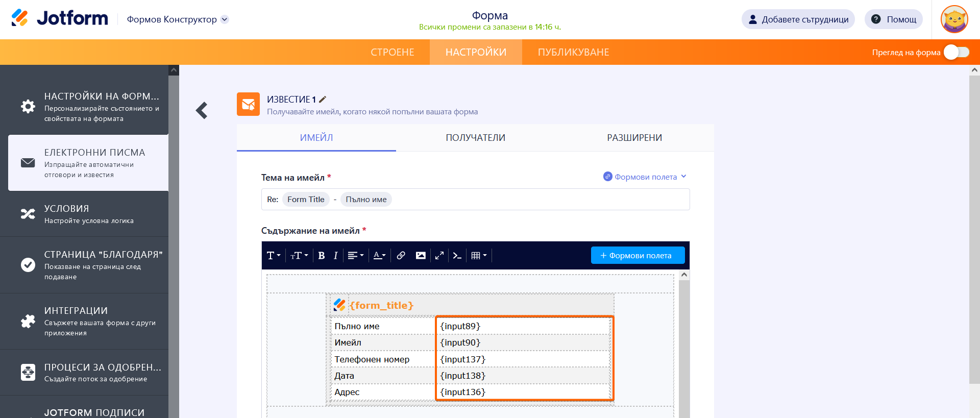Click the blue + Формови полета button
Image resolution: width=980 pixels, height=418 pixels.
coord(638,255)
